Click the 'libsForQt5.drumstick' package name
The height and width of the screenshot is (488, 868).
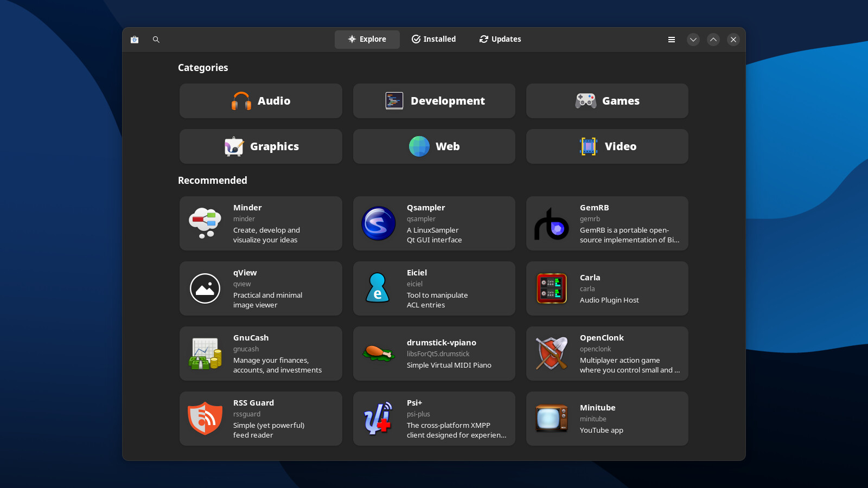coord(438,354)
